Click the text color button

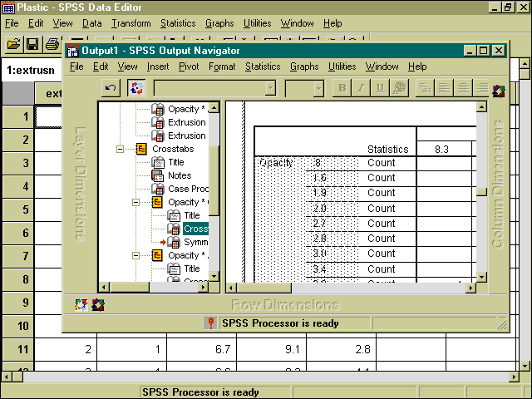[399, 88]
